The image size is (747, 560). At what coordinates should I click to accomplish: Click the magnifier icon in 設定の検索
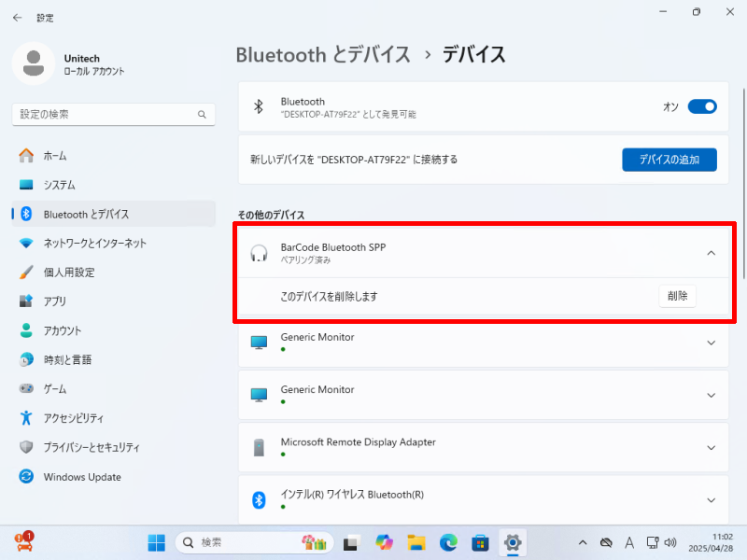click(202, 114)
